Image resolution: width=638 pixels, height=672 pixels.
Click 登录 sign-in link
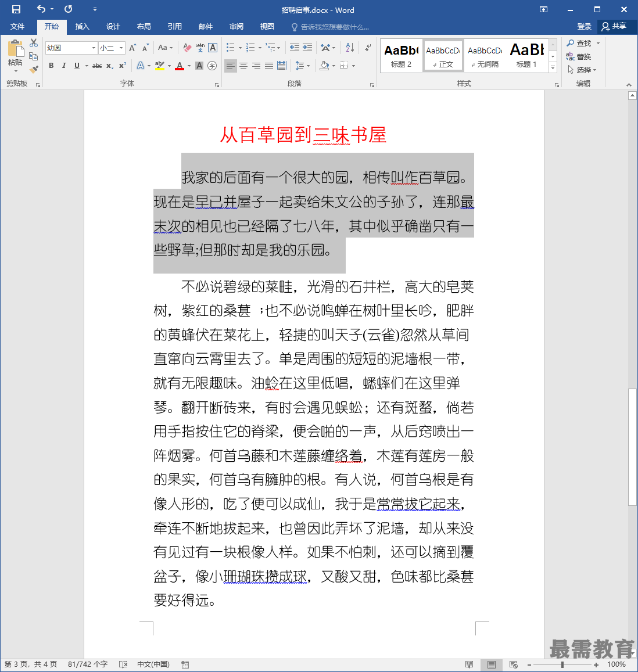point(585,27)
